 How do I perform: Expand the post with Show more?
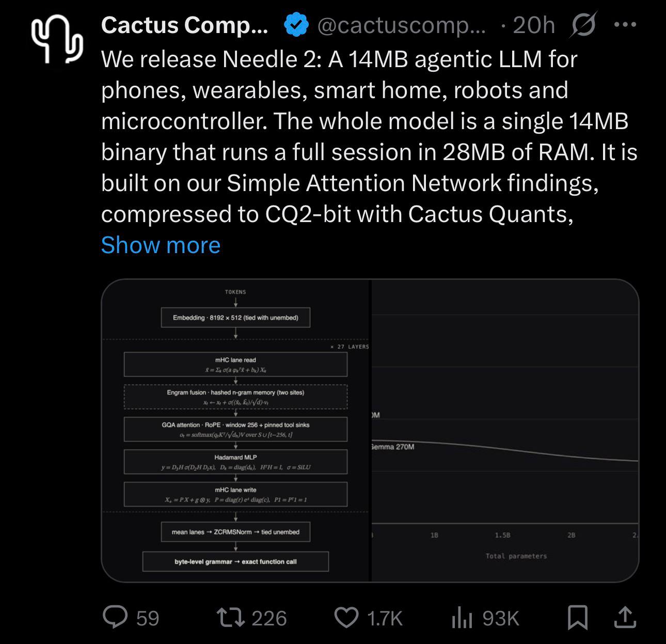pyautogui.click(x=161, y=245)
